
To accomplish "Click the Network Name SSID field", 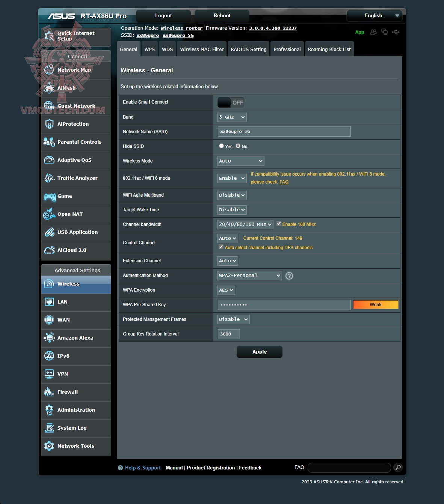I will (284, 131).
